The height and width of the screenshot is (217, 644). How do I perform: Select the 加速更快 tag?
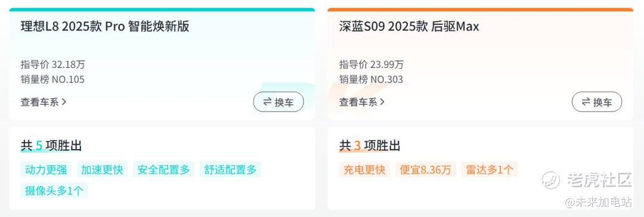103,169
